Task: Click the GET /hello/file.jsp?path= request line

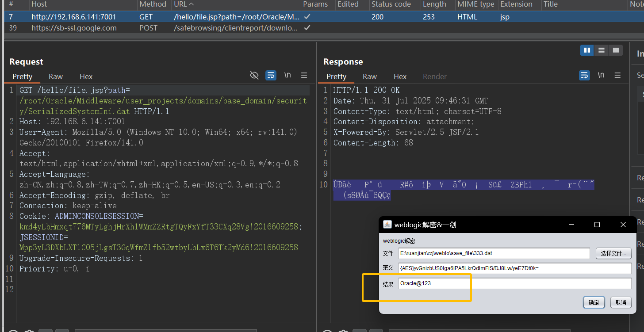Action: [74, 90]
